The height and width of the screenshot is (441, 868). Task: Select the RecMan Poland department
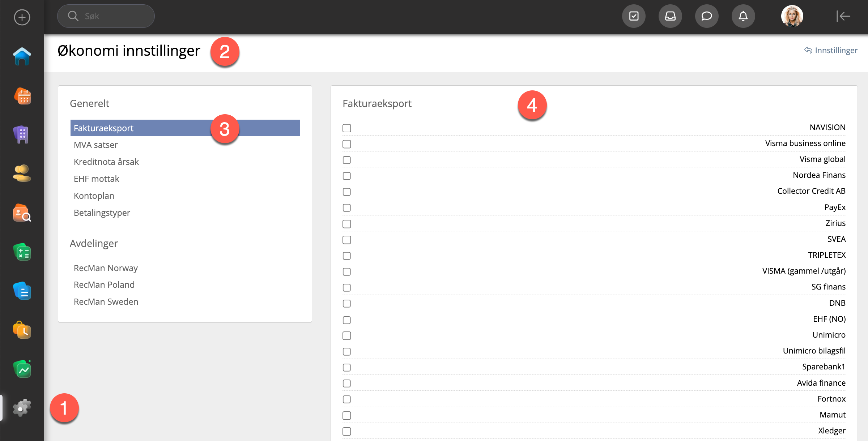coord(104,285)
